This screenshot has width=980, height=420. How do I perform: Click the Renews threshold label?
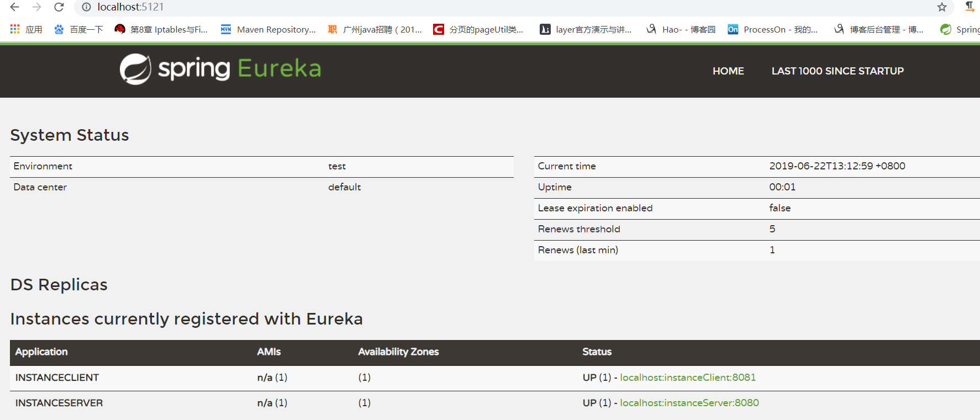(x=579, y=229)
